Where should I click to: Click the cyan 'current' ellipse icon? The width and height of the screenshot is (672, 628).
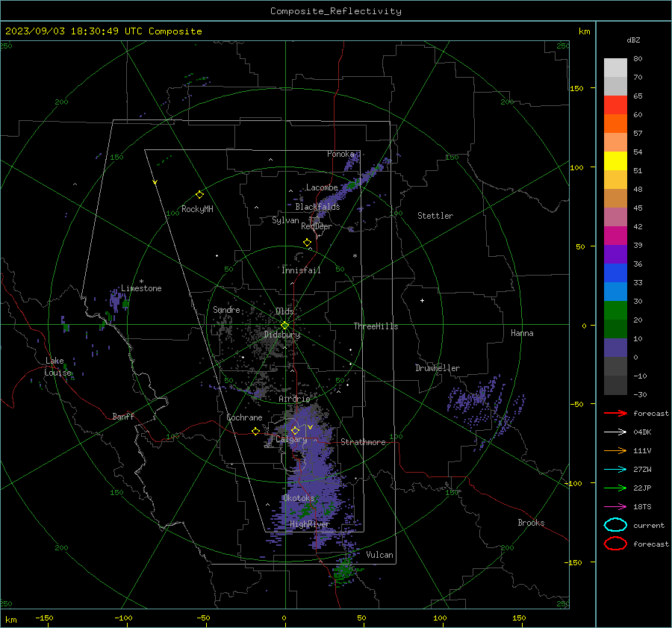615,525
